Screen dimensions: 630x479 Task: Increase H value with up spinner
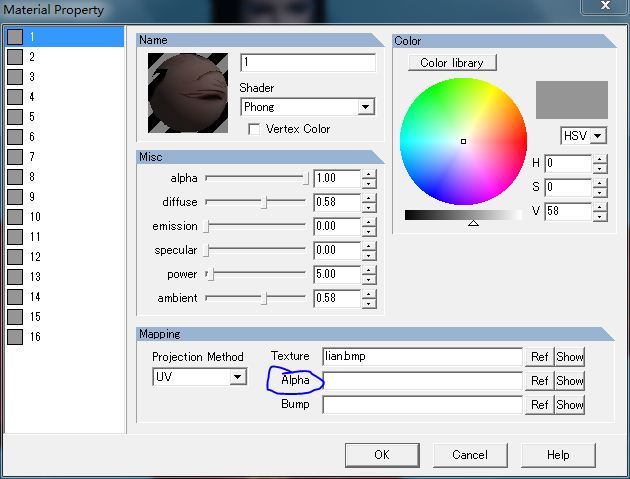click(x=599, y=159)
